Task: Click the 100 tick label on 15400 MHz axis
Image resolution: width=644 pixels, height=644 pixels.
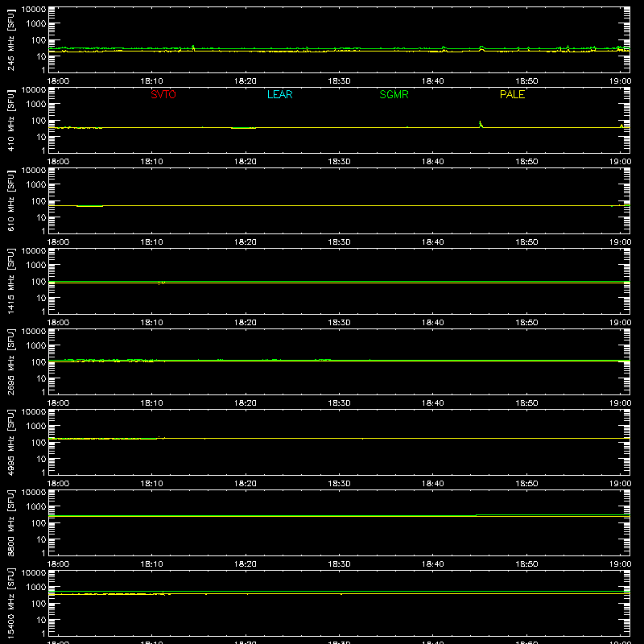Action: coord(38,604)
